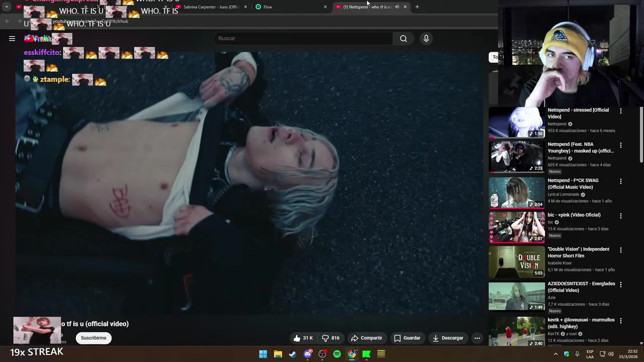Image resolution: width=644 pixels, height=362 pixels.
Task: Open Steam from the taskbar
Action: pyautogui.click(x=292, y=354)
